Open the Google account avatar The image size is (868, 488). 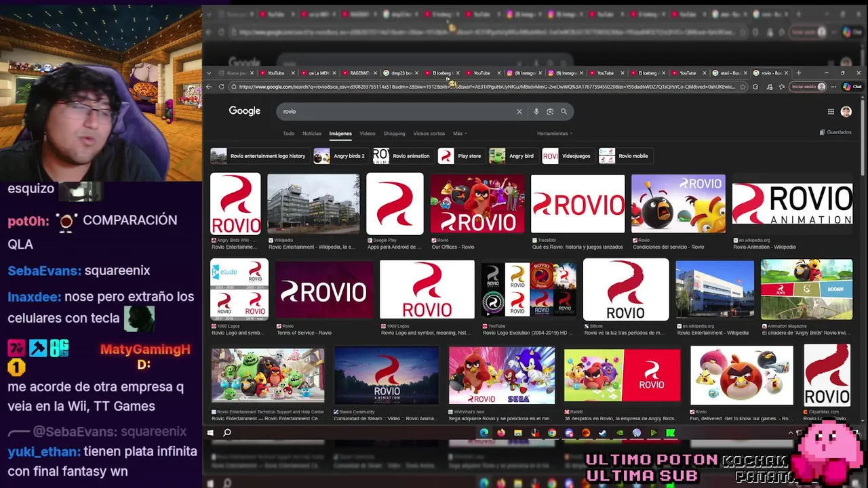pos(846,112)
